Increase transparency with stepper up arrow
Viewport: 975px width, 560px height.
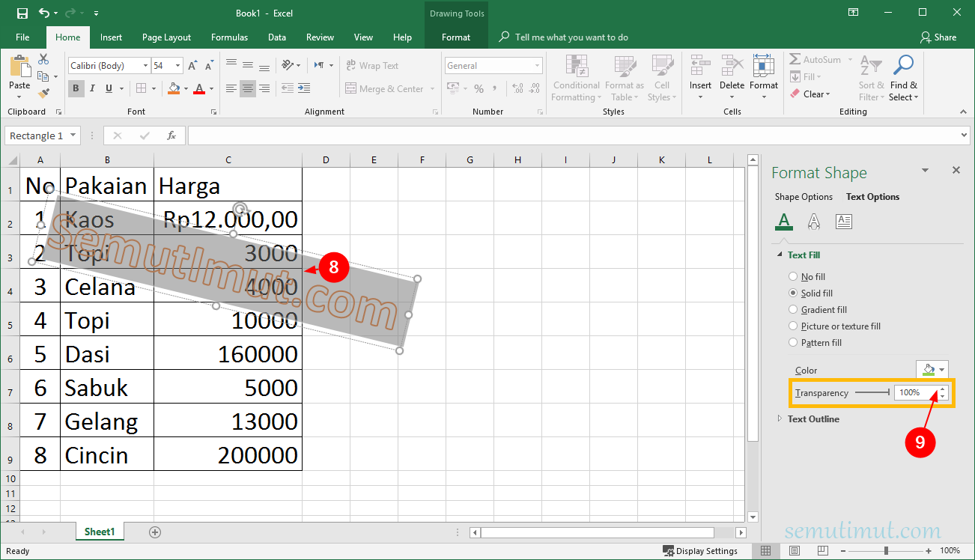point(942,389)
